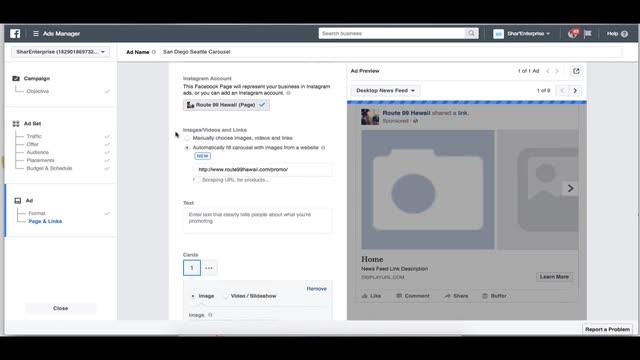The image size is (640, 360).
Task: Click the Ad Name info icon
Action: click(x=154, y=52)
